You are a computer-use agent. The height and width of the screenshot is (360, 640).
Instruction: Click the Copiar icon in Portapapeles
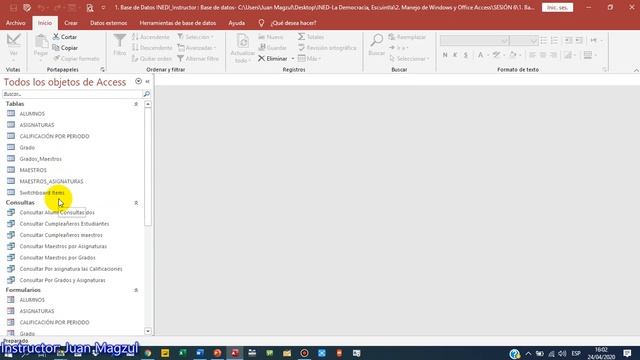(x=56, y=48)
